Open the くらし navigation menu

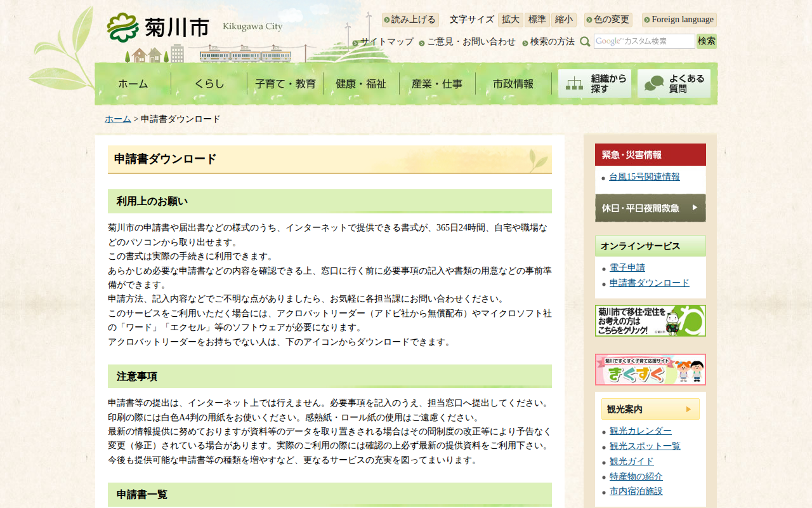coord(209,84)
